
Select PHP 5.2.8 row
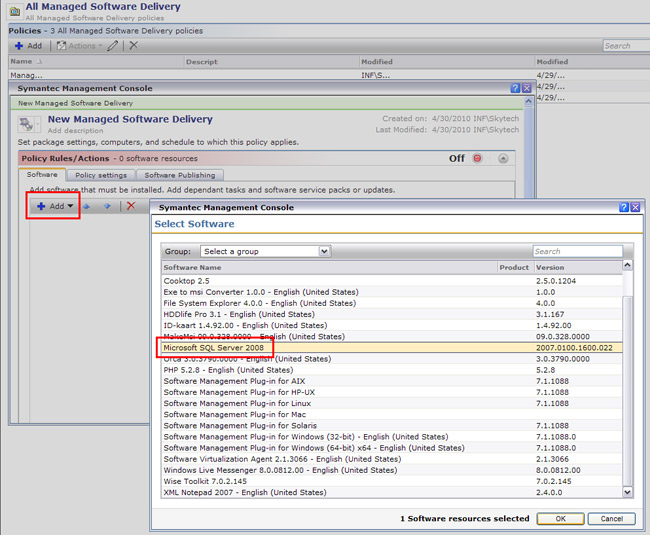(x=392, y=370)
